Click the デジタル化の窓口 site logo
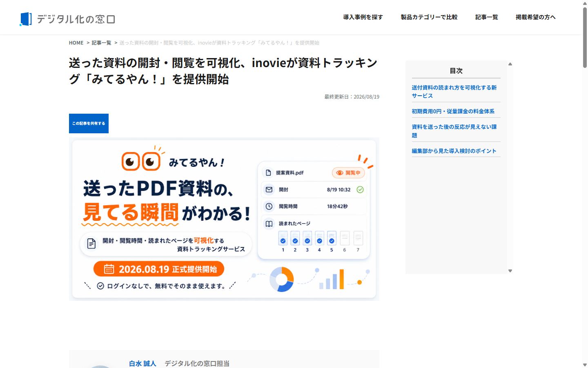The width and height of the screenshot is (588, 368). (x=67, y=19)
